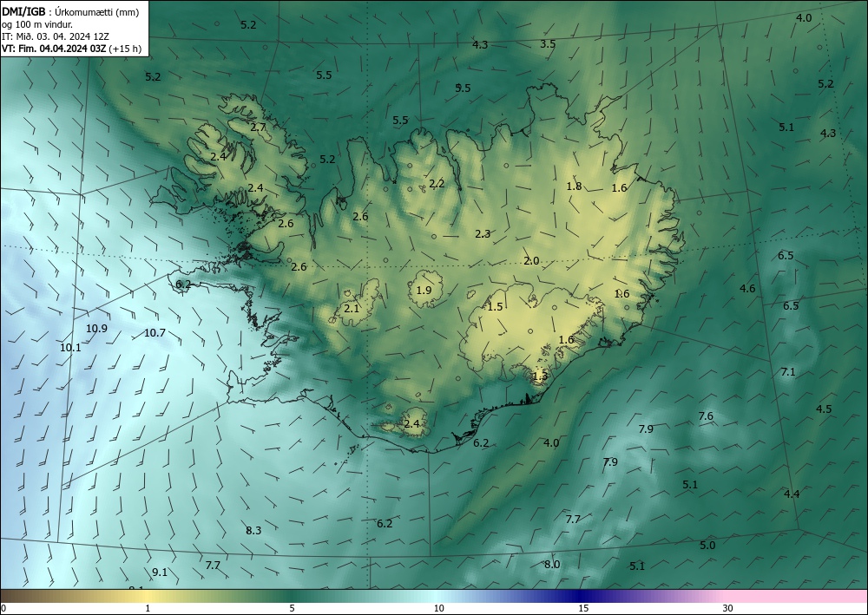Select the 4.4 value on the map
Viewport: 868px width, 615px height.
[792, 494]
